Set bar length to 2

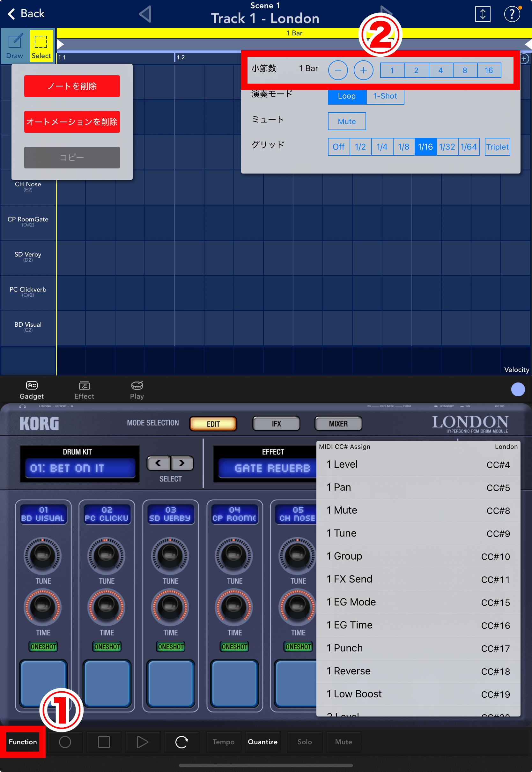pos(416,70)
